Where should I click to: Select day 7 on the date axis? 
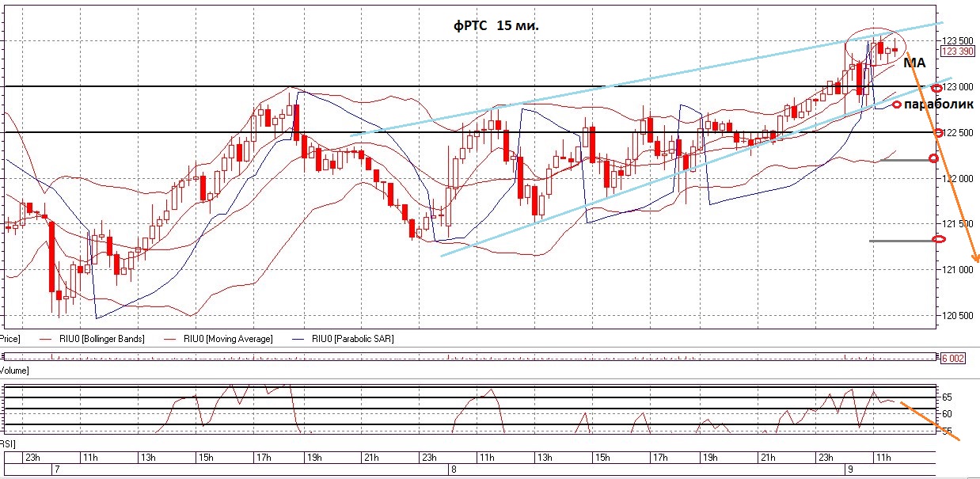(55, 469)
